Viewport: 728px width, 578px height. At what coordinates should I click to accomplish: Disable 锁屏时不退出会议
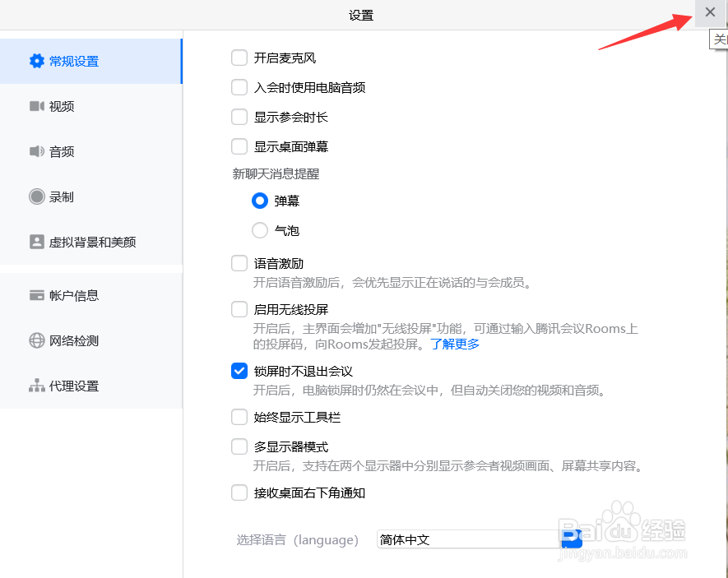tap(239, 371)
